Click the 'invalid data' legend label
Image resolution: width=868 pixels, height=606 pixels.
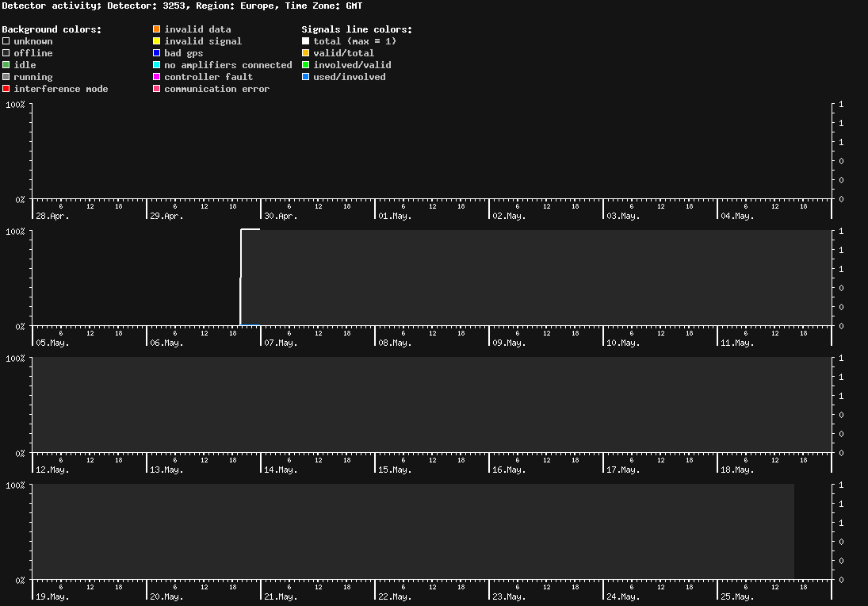pos(197,29)
